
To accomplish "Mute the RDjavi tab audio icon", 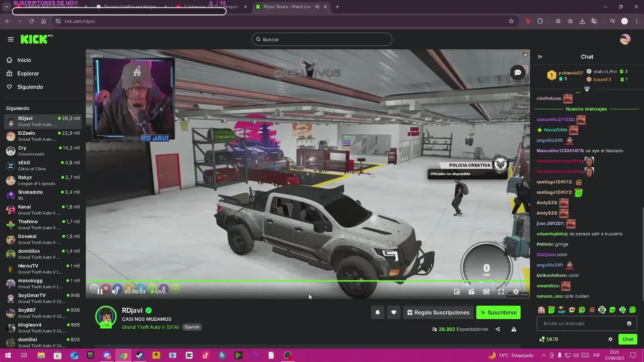I will 317,7.
